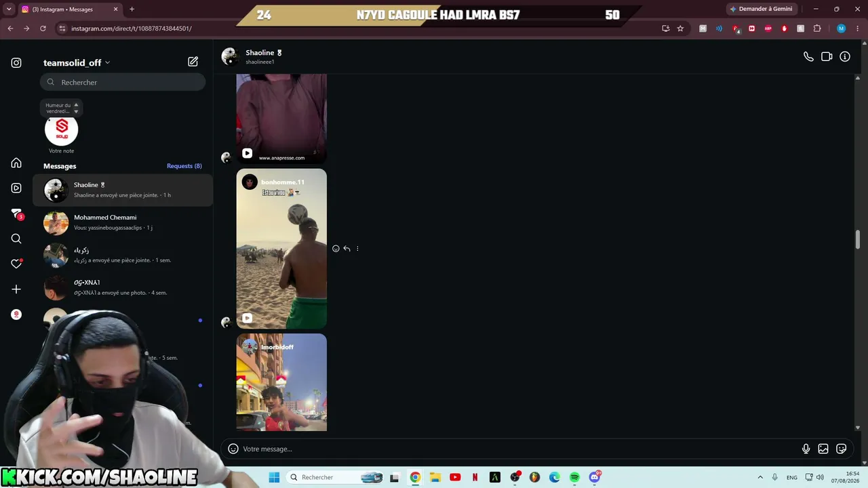This screenshot has height=488, width=868.
Task: Open Windows Start menu
Action: tap(274, 477)
